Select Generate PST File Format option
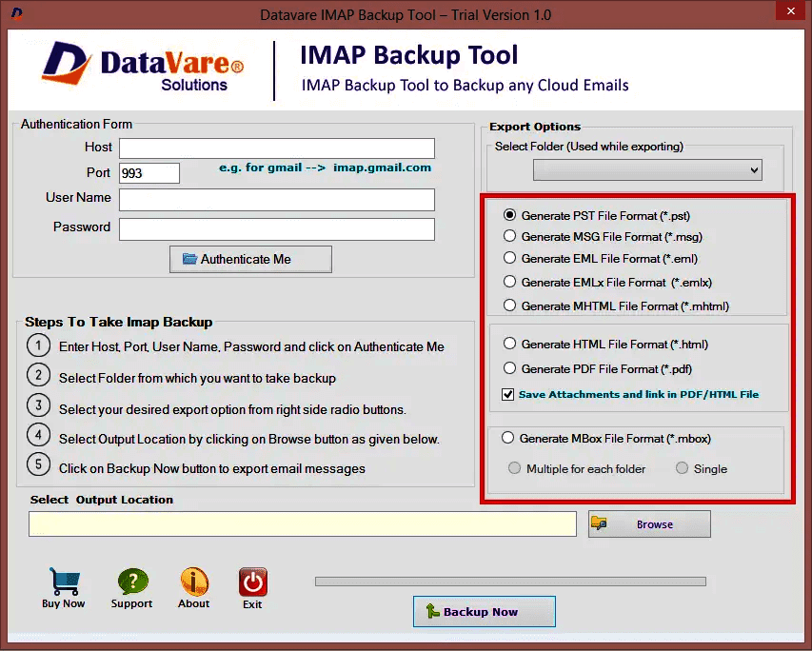812x651 pixels. coord(510,214)
